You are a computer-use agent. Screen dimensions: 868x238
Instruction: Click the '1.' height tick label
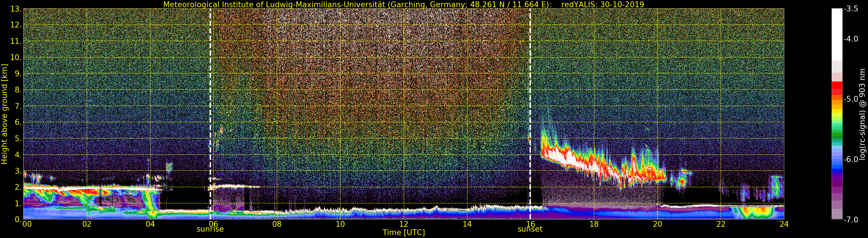(18, 203)
